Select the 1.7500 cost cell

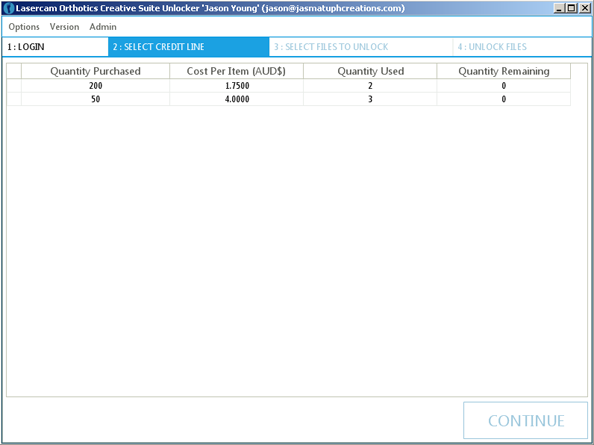[236, 86]
